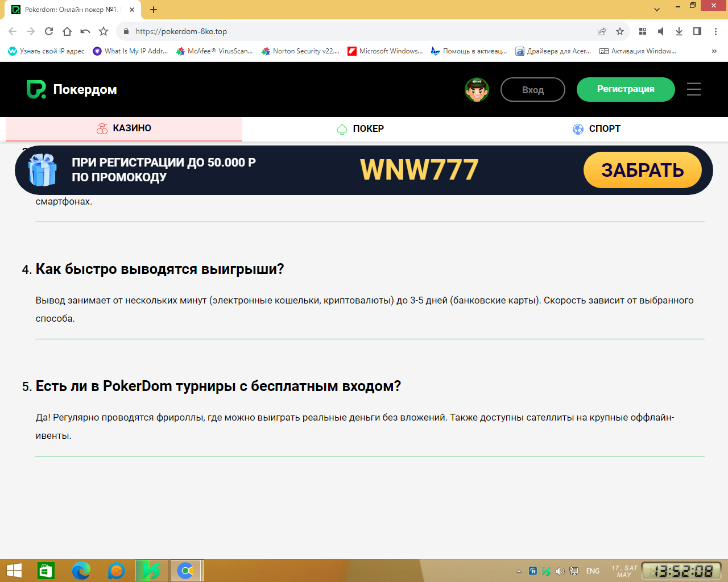728x582 pixels.
Task: Switch to the КАЗИНО tab
Action: [x=124, y=128]
